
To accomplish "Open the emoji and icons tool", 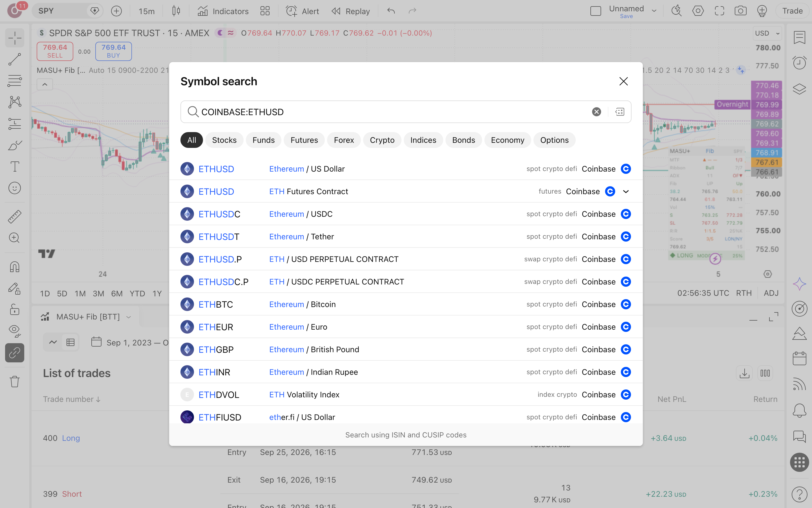I will pyautogui.click(x=14, y=188).
